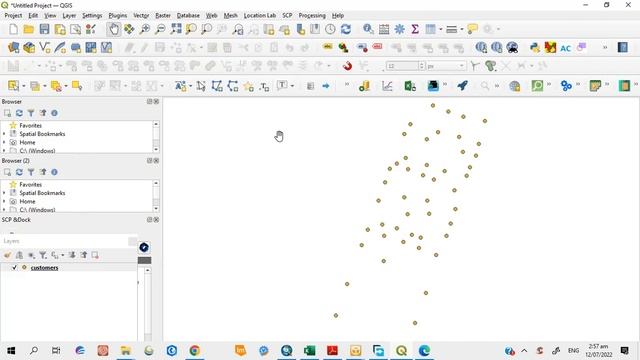
Task: Open the Location Lab menu
Action: pos(260,16)
